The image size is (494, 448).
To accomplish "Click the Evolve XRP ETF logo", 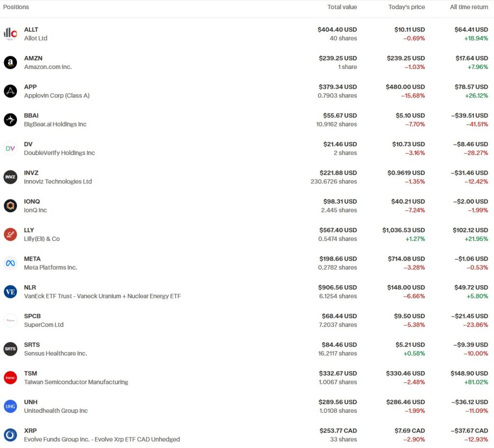I will point(10,434).
